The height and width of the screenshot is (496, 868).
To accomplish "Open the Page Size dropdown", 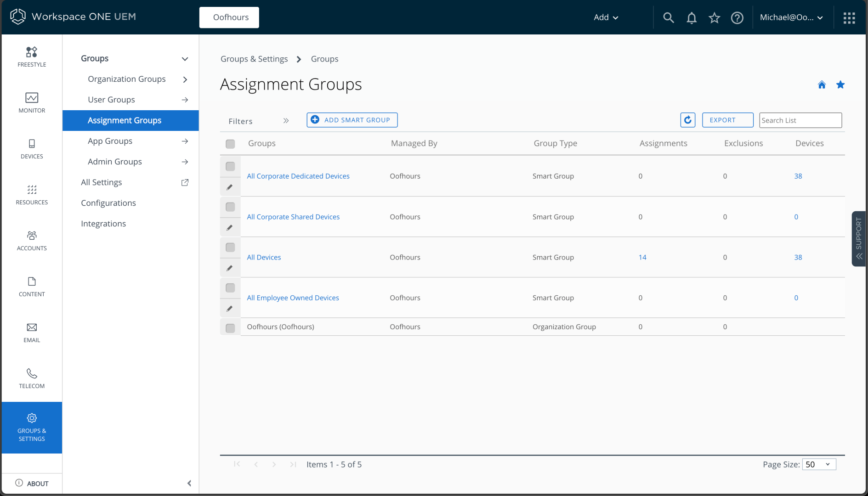I will pyautogui.click(x=819, y=464).
